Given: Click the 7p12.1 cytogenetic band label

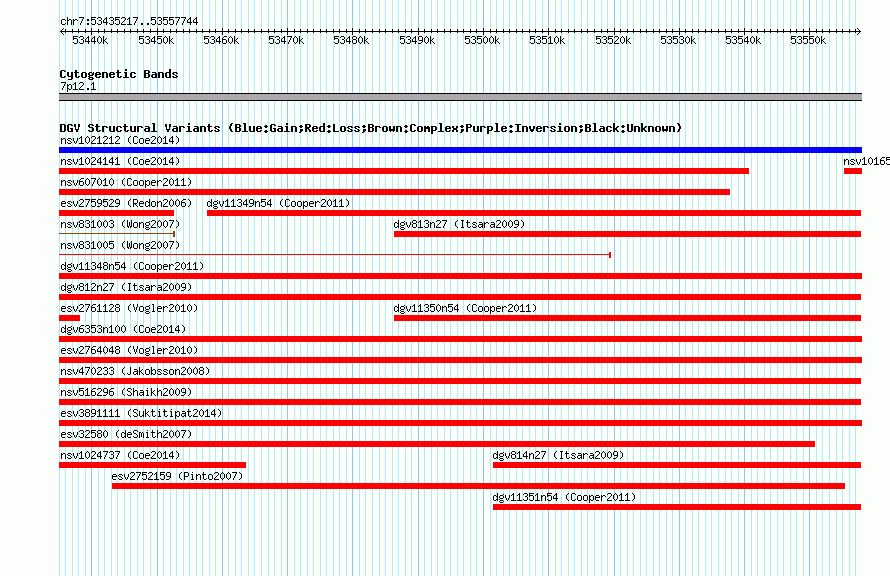Looking at the screenshot, I should [x=78, y=86].
